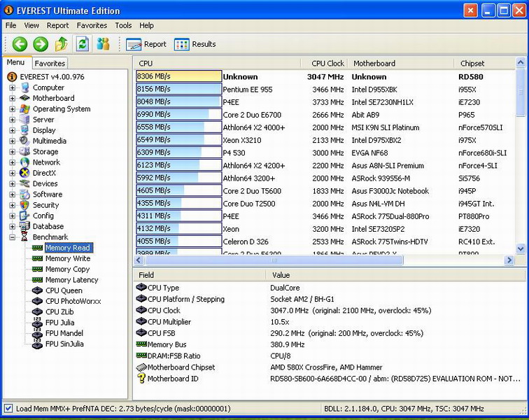The width and height of the screenshot is (529, 420).
Task: Click results list scroll up arrow
Action: pos(521,62)
